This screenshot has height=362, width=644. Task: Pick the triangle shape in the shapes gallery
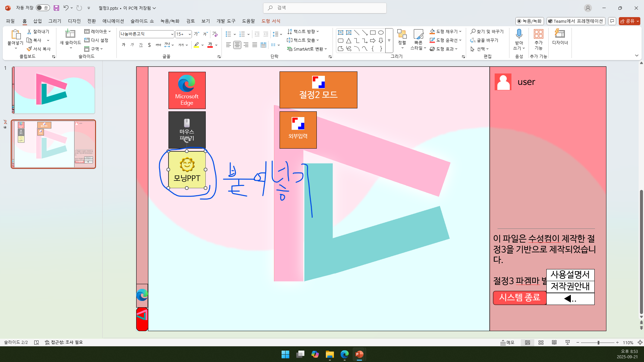pos(348,41)
